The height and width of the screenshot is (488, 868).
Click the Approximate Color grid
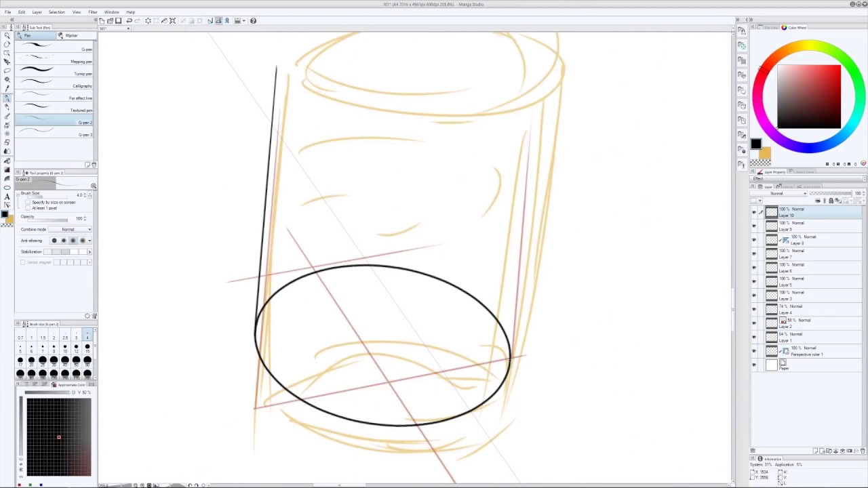click(58, 437)
